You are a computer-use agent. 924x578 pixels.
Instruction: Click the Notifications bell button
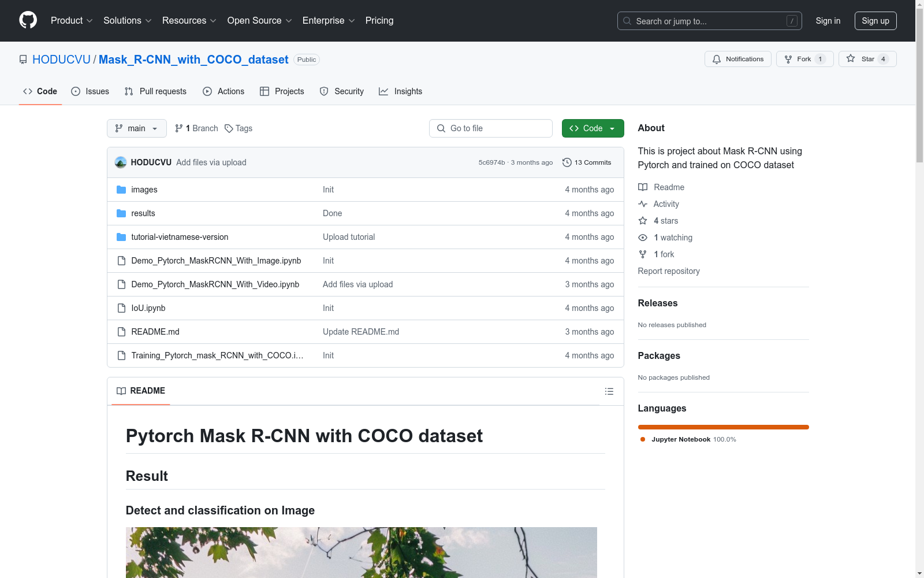[x=737, y=59]
